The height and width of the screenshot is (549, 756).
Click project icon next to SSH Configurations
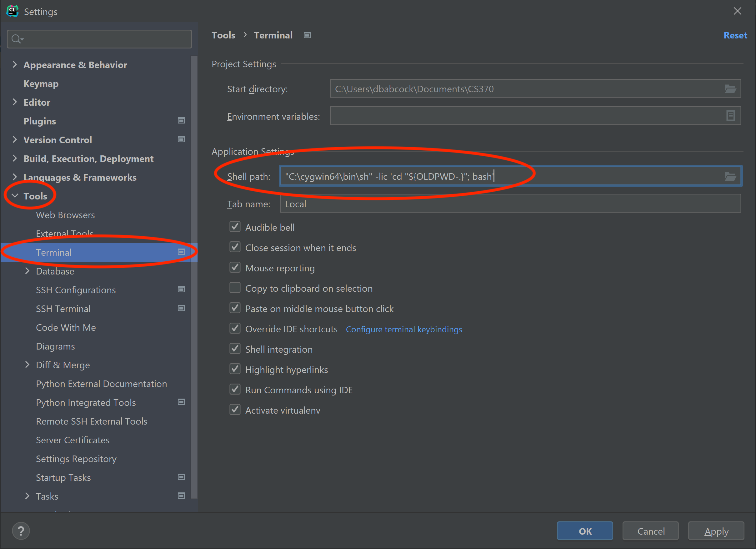[181, 289]
